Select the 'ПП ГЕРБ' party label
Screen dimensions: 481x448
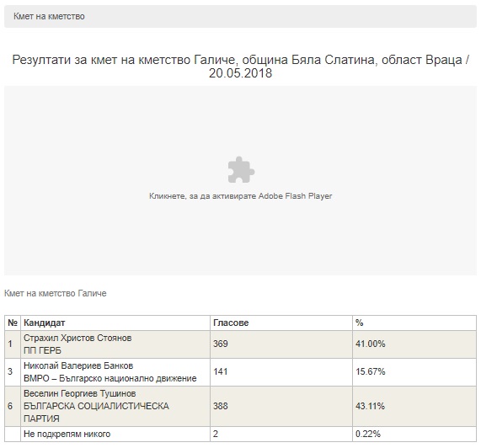pos(42,350)
